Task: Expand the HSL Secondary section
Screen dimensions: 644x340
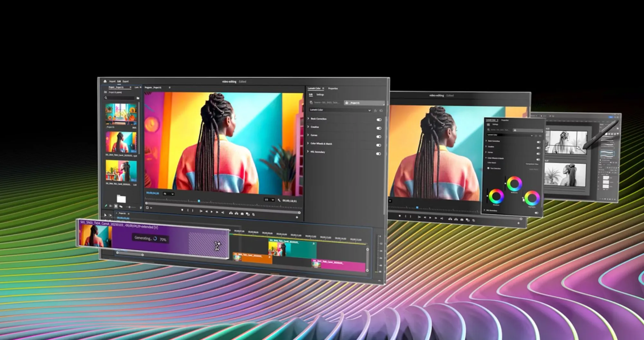Action: 308,151
